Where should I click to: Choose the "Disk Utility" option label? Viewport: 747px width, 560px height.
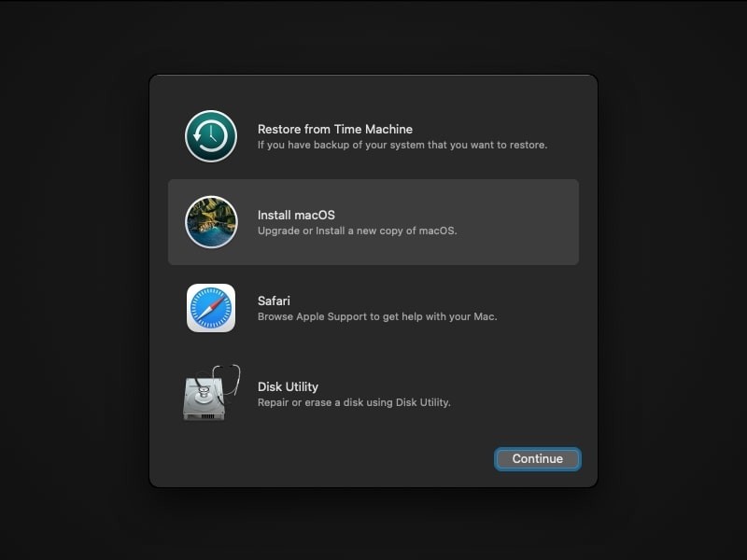coord(288,386)
